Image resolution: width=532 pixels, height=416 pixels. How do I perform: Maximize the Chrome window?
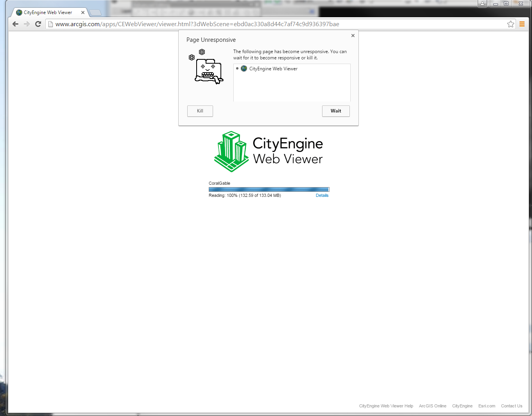coord(506,4)
